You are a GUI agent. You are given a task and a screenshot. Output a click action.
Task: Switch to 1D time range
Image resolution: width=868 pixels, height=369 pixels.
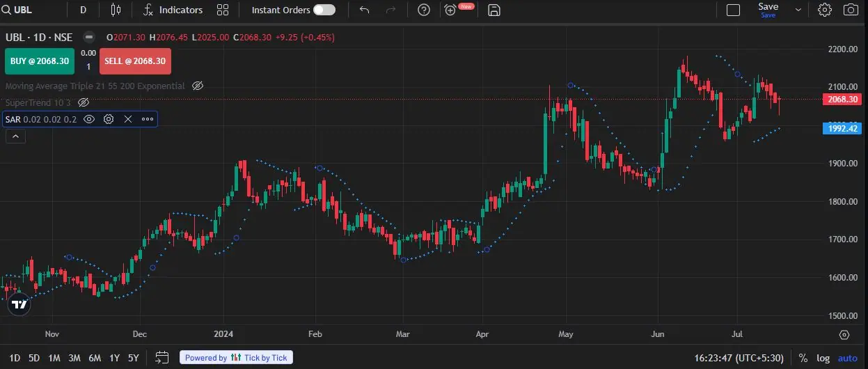point(15,358)
